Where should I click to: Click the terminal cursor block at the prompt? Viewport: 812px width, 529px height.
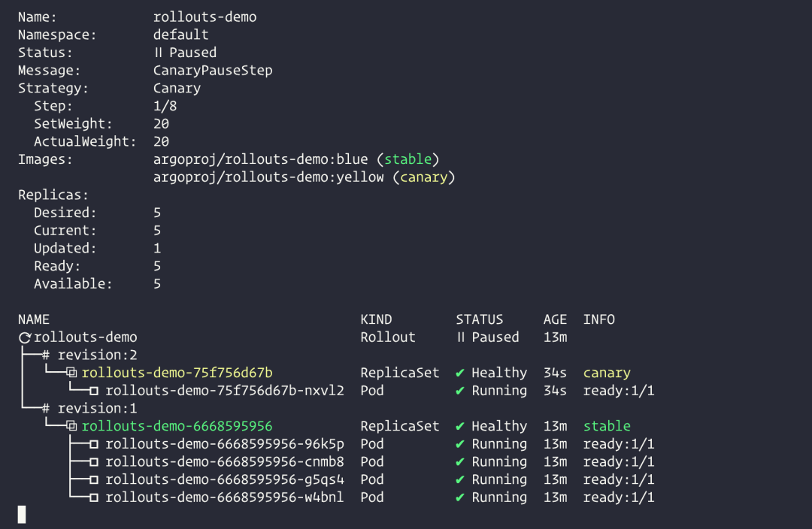(x=22, y=515)
